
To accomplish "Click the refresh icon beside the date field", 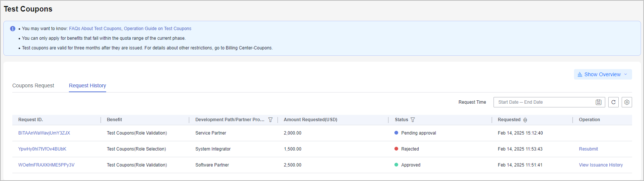I will (613, 102).
